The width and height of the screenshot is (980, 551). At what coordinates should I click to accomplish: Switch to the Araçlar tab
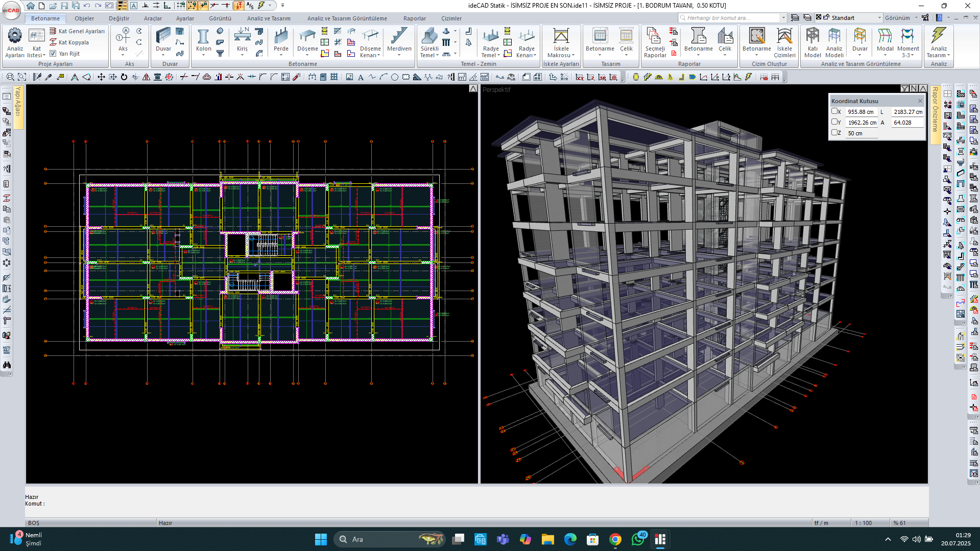(153, 18)
